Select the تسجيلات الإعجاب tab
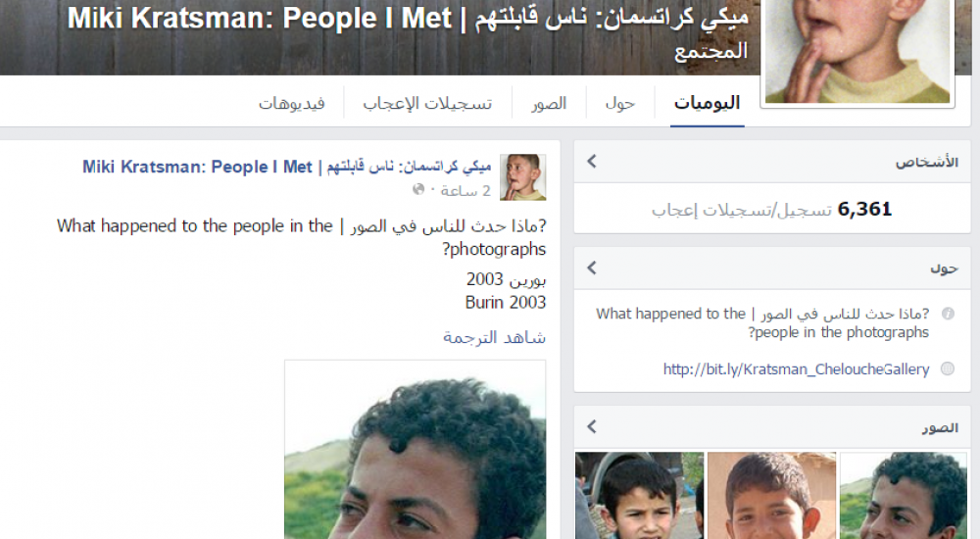 [427, 103]
